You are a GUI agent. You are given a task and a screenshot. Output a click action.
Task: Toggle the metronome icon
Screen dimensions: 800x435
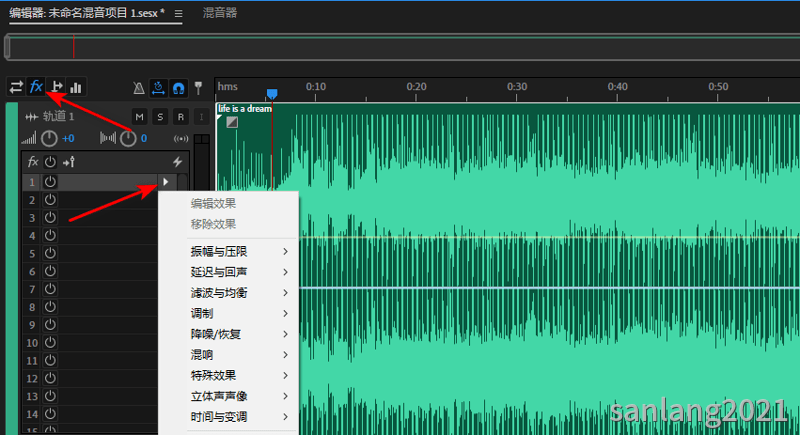(x=139, y=88)
